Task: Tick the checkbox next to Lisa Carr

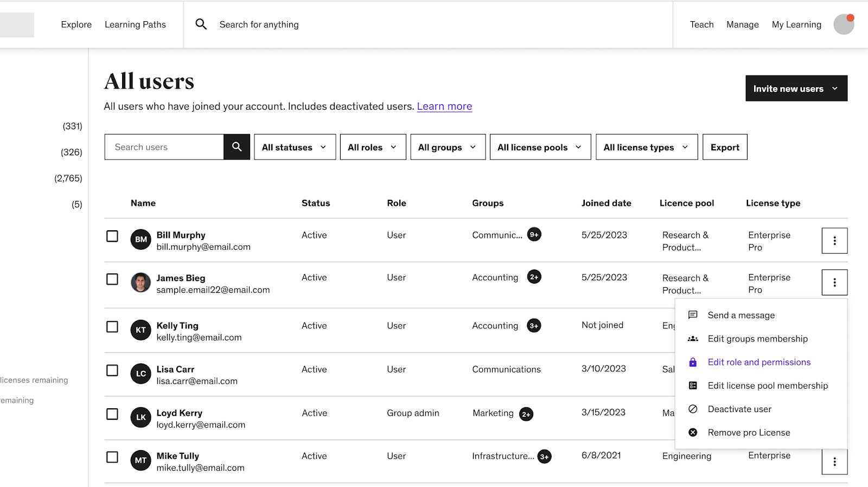Action: tap(112, 370)
